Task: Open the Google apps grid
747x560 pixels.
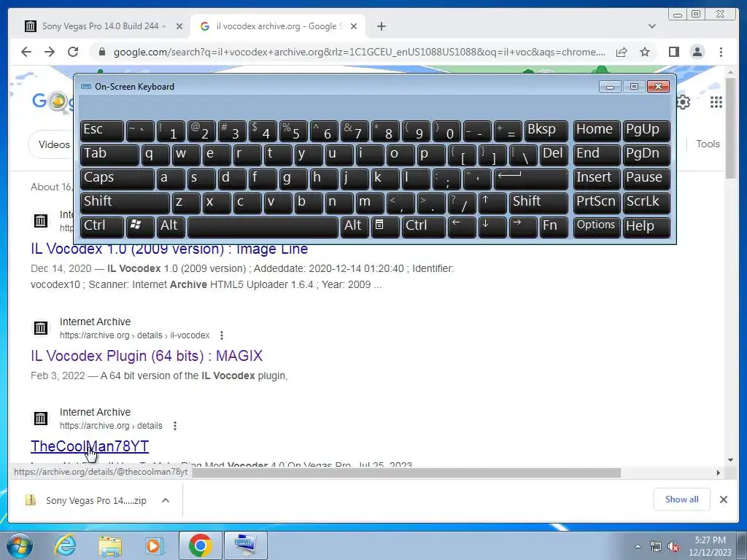Action: 716,102
